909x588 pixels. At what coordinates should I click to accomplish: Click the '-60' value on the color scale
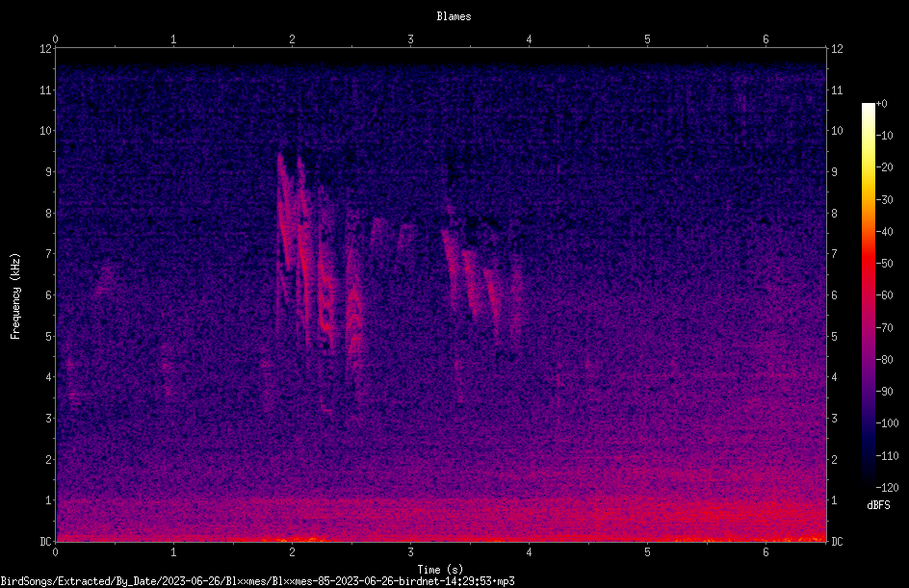[885, 295]
